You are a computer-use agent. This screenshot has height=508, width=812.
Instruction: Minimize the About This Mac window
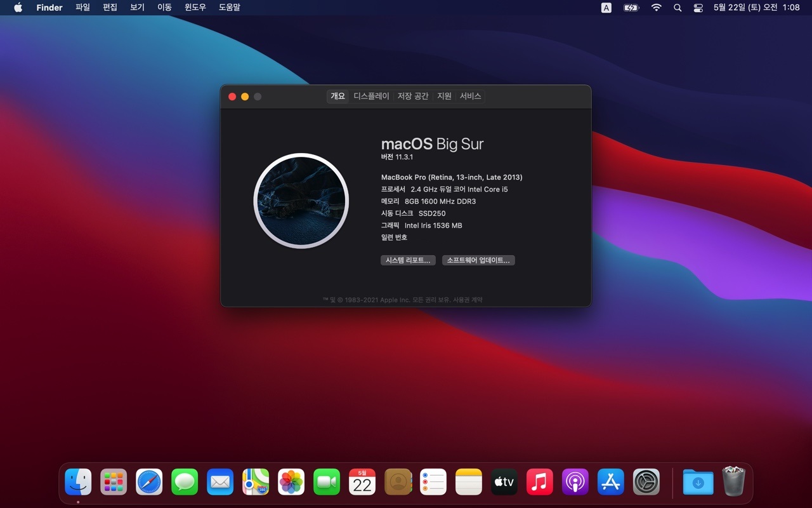245,97
